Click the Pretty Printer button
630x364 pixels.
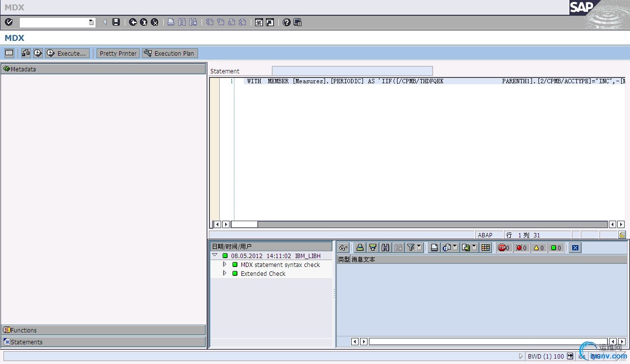point(118,53)
